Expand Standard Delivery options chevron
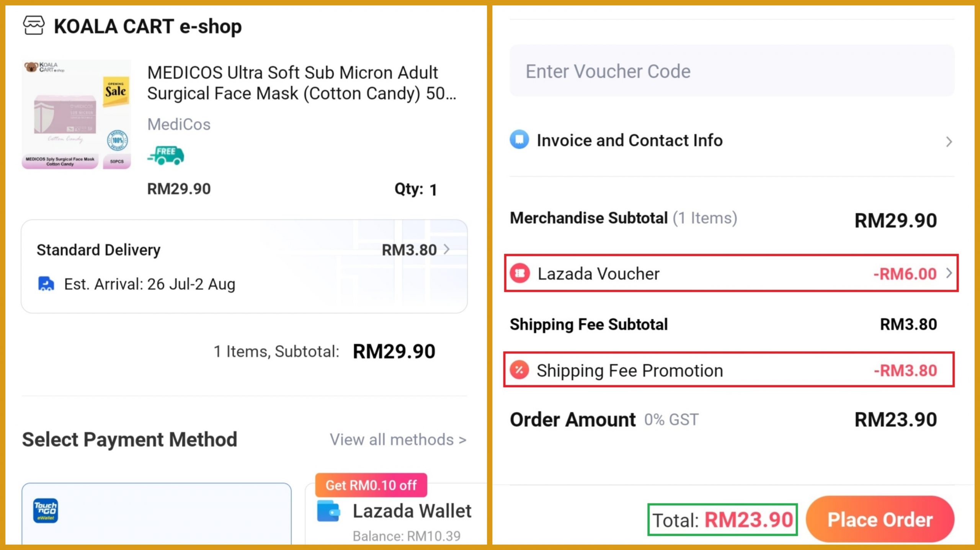Screen dimensions: 980x550 point(446,250)
